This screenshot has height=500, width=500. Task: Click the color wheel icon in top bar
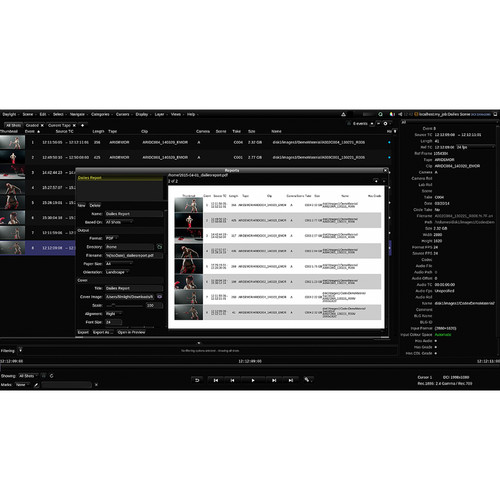(392, 114)
